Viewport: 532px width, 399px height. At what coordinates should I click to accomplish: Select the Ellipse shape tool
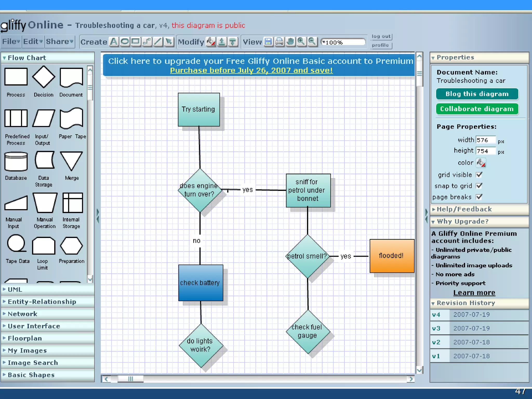click(125, 42)
